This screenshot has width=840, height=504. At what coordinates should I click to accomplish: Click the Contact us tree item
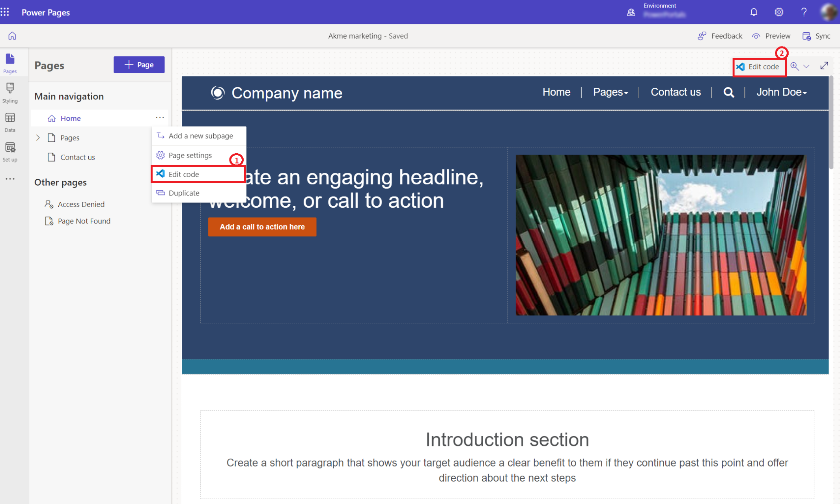pos(77,156)
